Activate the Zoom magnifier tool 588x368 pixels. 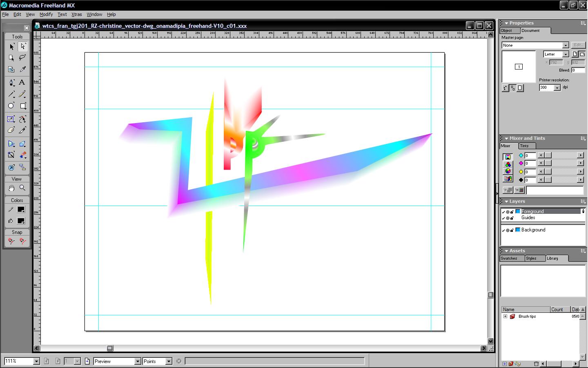22,188
